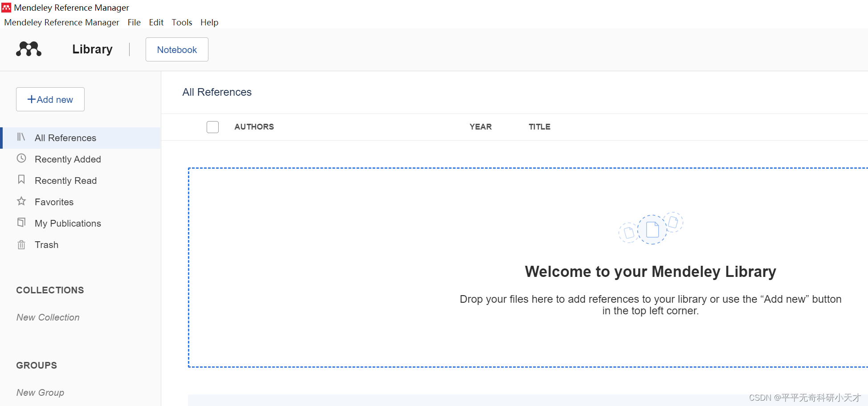Sort by AUTHORS column header

(x=254, y=127)
